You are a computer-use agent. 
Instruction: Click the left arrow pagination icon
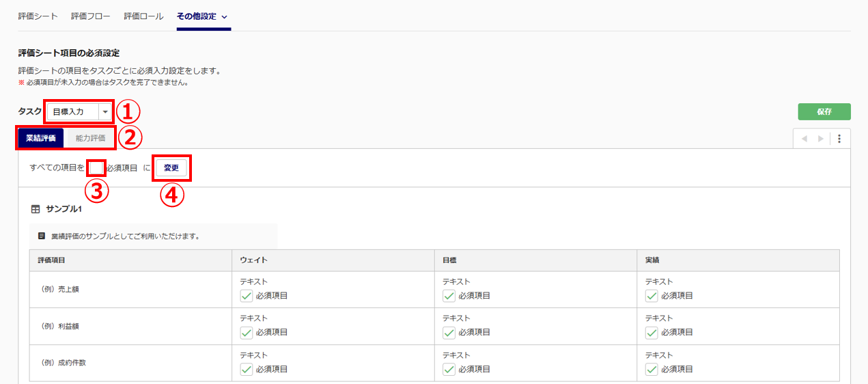tap(804, 138)
